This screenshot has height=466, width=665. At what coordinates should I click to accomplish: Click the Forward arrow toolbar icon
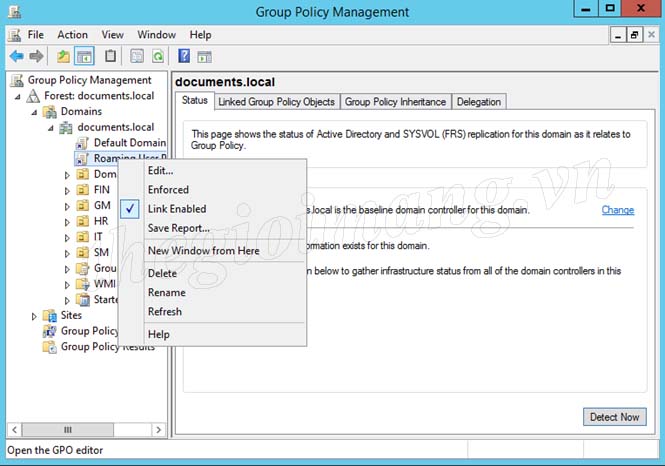coord(36,56)
